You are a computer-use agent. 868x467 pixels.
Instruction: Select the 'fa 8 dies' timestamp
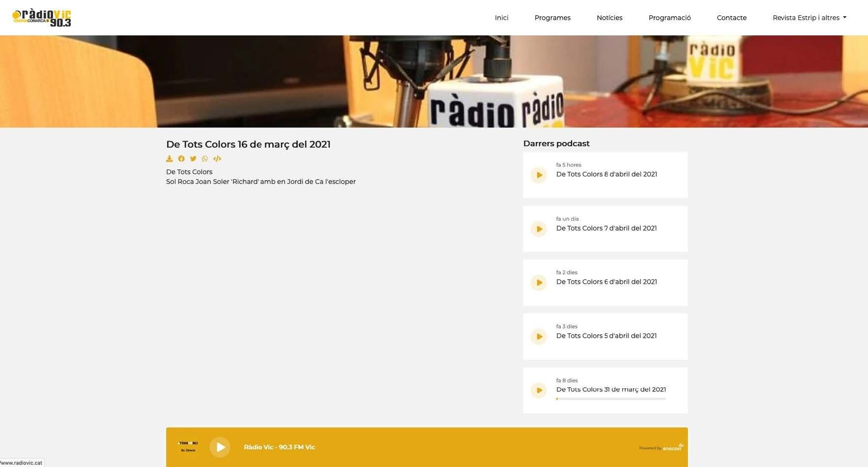click(x=567, y=380)
